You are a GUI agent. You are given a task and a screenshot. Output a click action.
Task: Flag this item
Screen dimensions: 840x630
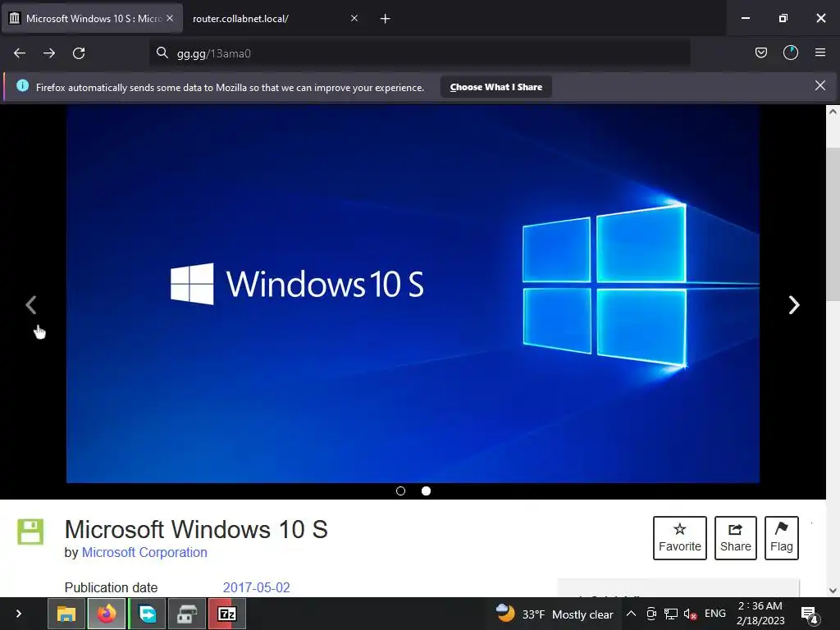pyautogui.click(x=782, y=538)
